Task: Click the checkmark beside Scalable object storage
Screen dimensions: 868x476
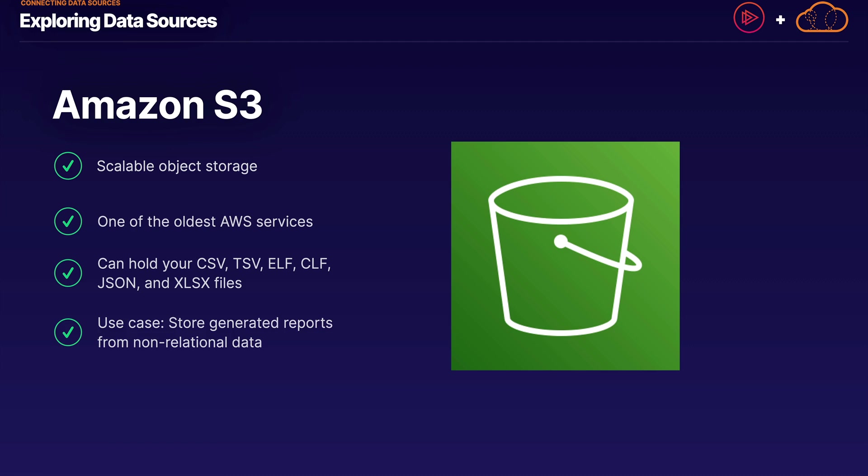Action: pos(68,166)
